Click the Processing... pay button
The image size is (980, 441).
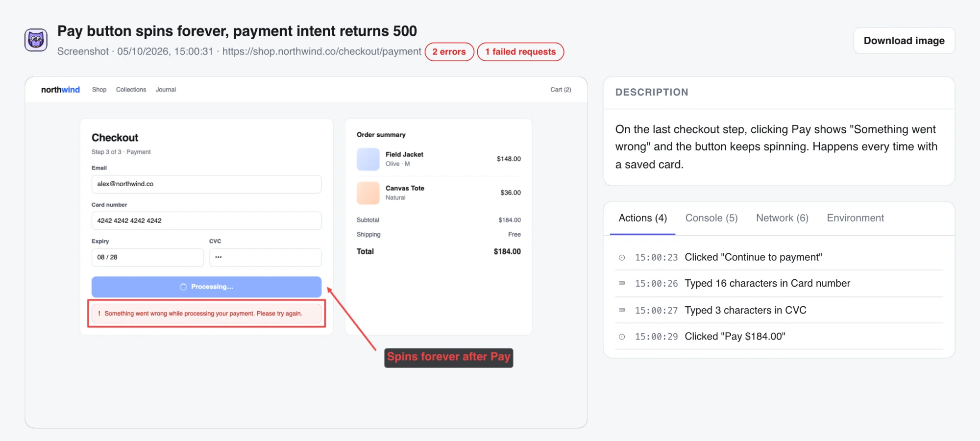(206, 287)
